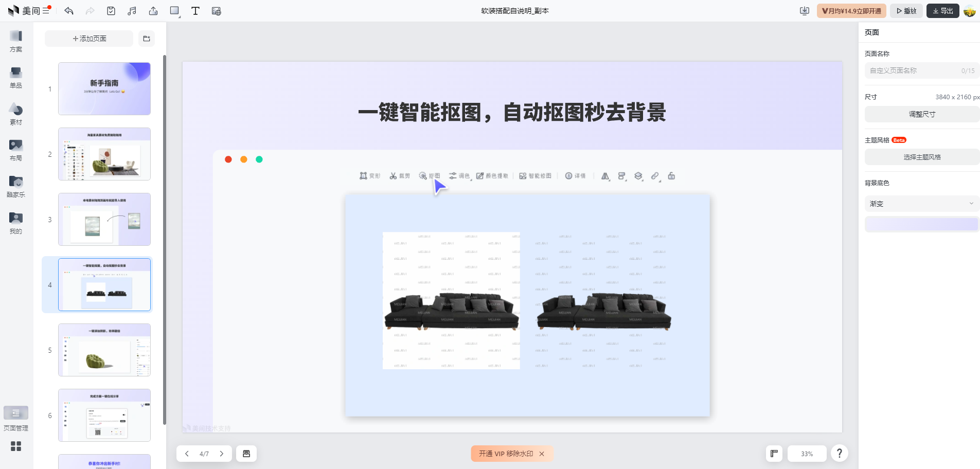Click the 自定义页面名称 input field
Image resolution: width=980 pixels, height=469 pixels.
[922, 70]
